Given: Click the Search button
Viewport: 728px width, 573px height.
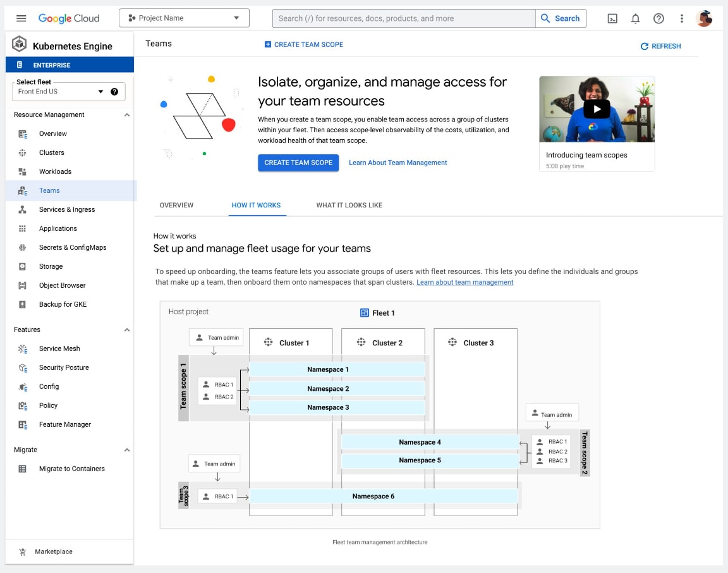Looking at the screenshot, I should [561, 18].
